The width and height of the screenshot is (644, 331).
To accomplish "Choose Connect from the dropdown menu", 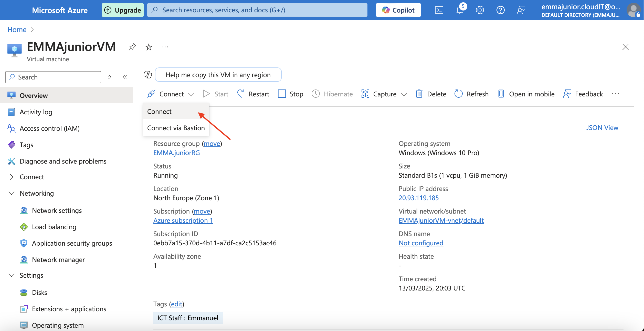I will (x=176, y=112).
